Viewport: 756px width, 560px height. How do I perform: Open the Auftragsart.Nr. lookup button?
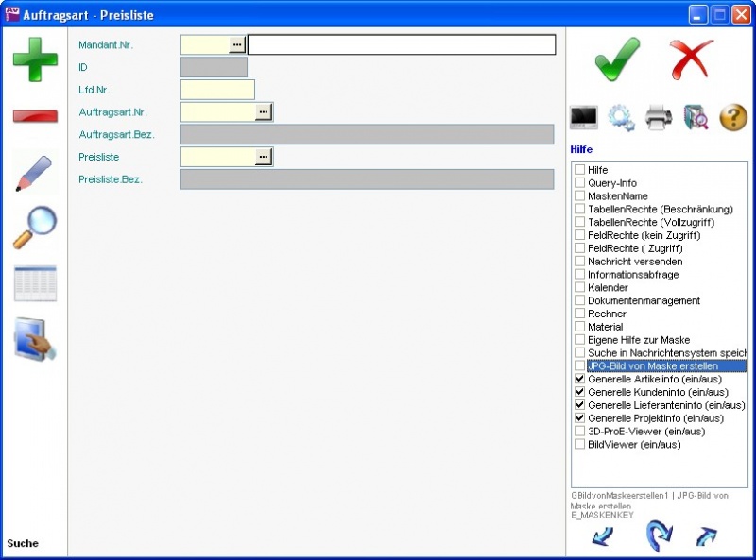click(x=264, y=111)
